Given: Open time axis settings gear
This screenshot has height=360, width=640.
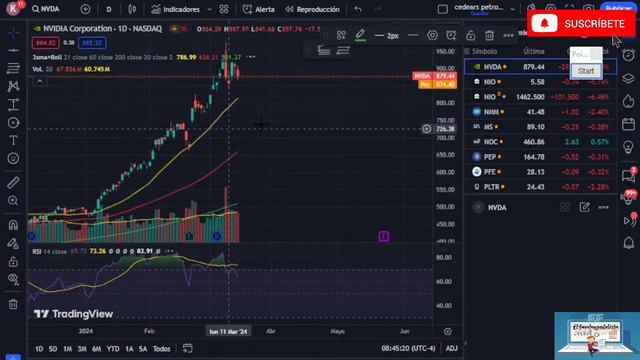Looking at the screenshot, I should click(x=448, y=331).
